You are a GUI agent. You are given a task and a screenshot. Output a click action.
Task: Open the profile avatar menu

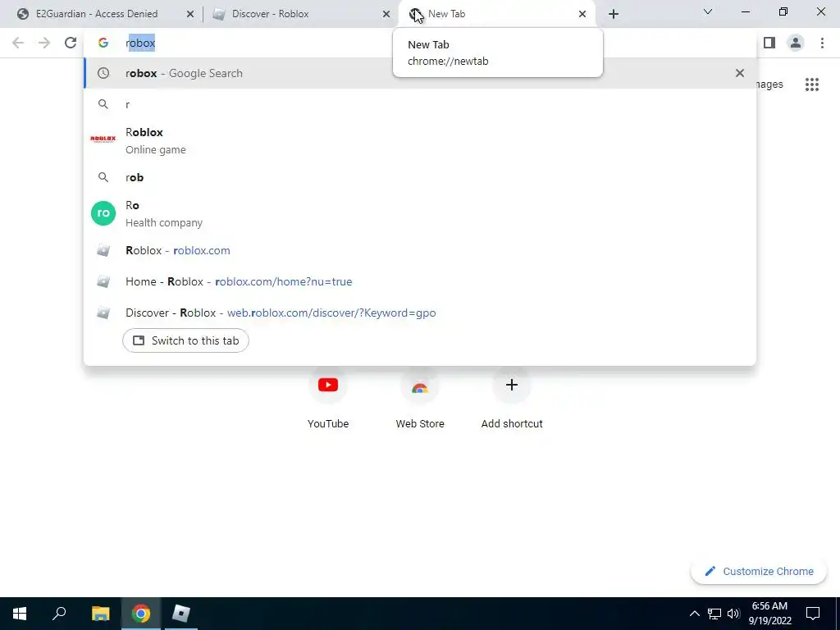pyautogui.click(x=796, y=43)
